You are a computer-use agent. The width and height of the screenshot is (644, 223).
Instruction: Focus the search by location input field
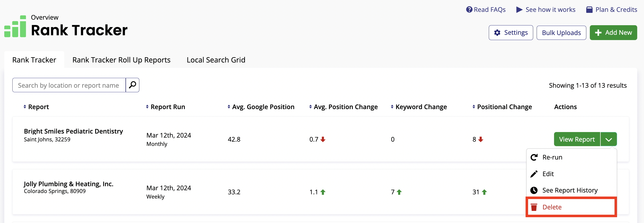[x=69, y=85]
